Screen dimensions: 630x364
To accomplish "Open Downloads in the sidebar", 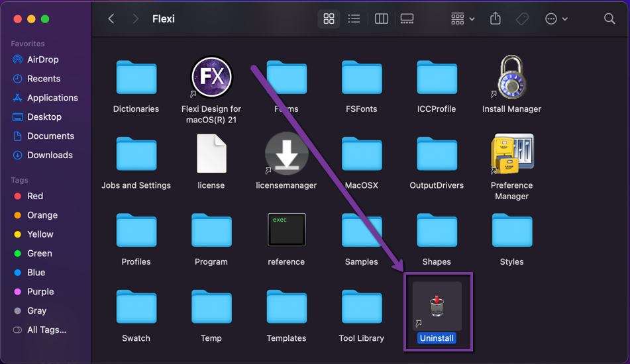I will pos(50,155).
